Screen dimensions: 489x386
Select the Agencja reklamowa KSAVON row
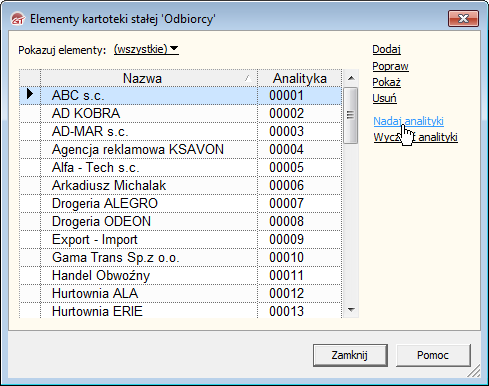pyautogui.click(x=180, y=150)
